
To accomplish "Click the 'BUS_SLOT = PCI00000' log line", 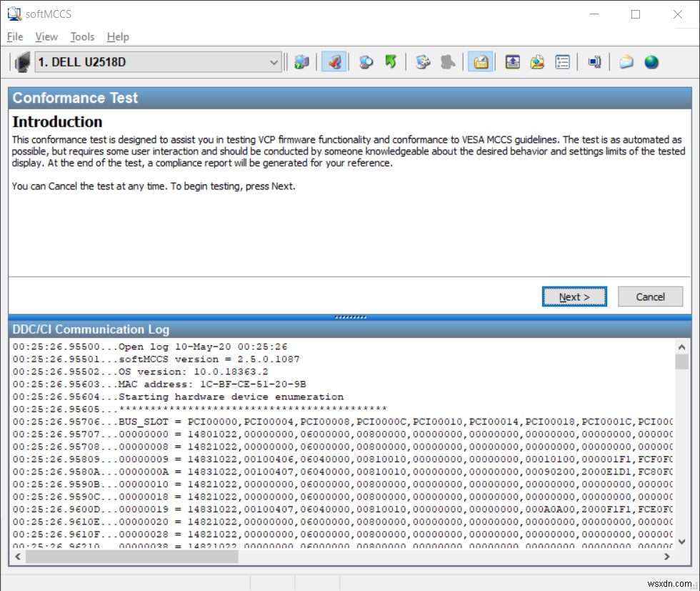I will coord(342,422).
